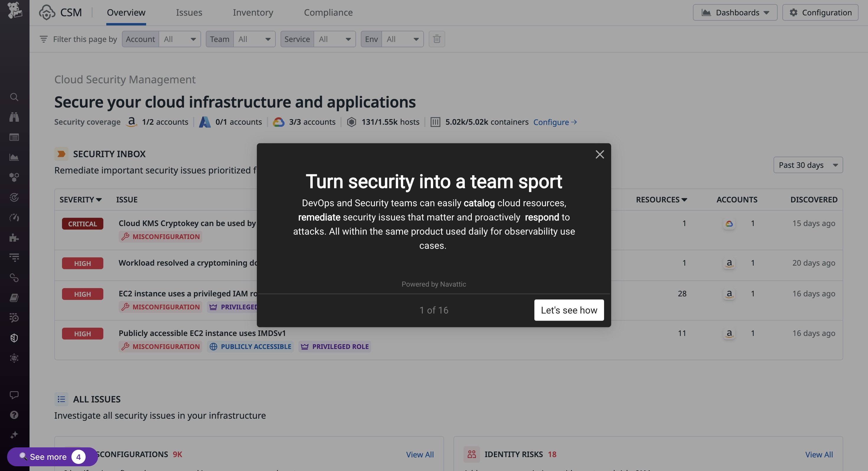Screen dimensions: 868x471
Task: Click the Let's see how button
Action: tap(569, 310)
